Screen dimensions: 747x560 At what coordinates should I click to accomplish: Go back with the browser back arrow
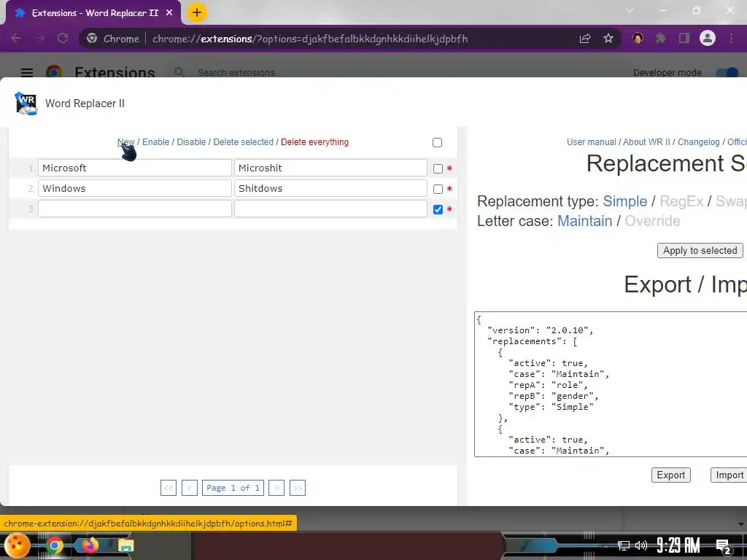[x=16, y=39]
